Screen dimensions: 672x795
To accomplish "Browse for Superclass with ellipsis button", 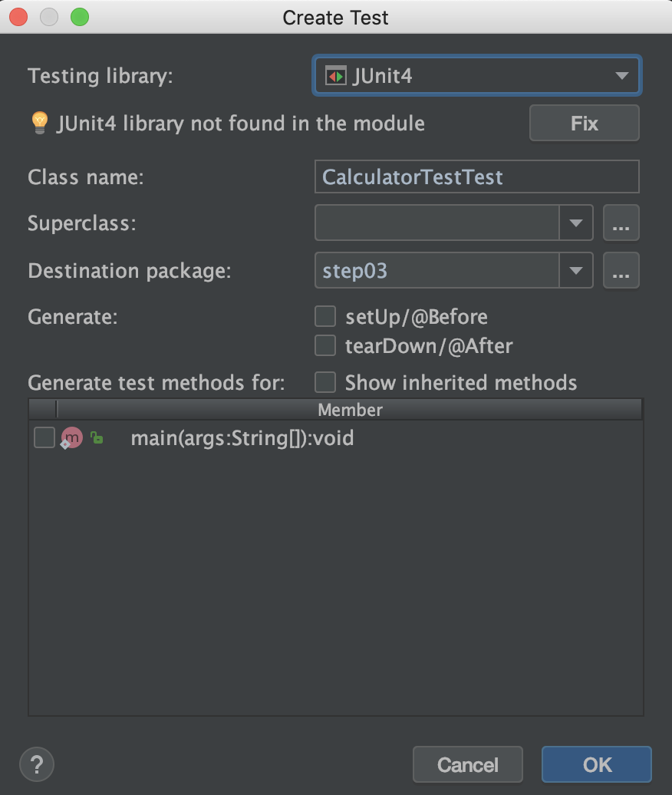I will pyautogui.click(x=621, y=223).
